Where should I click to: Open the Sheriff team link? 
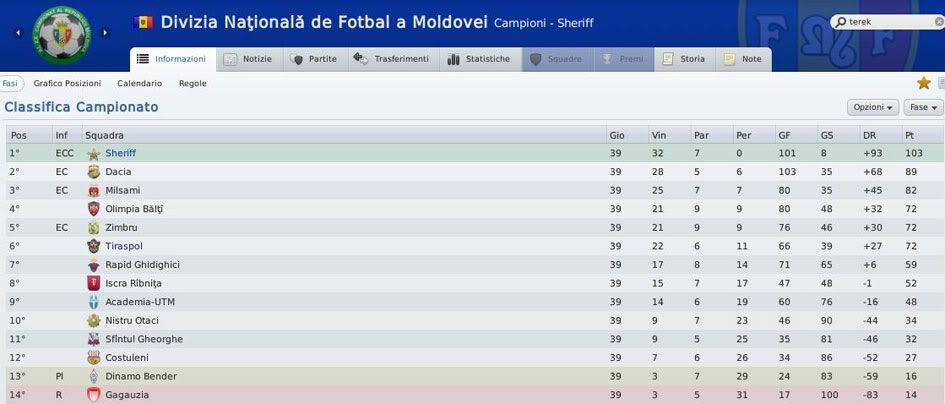(120, 154)
